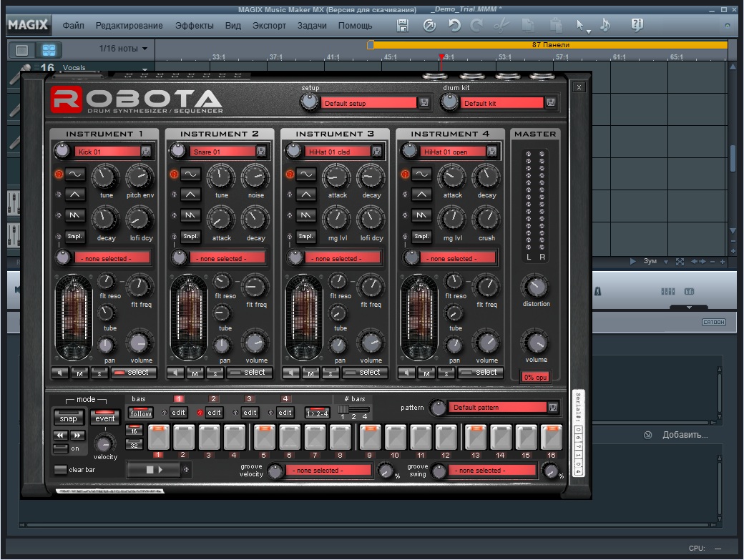Open the Эффекты menu
744x560 pixels.
(x=194, y=26)
